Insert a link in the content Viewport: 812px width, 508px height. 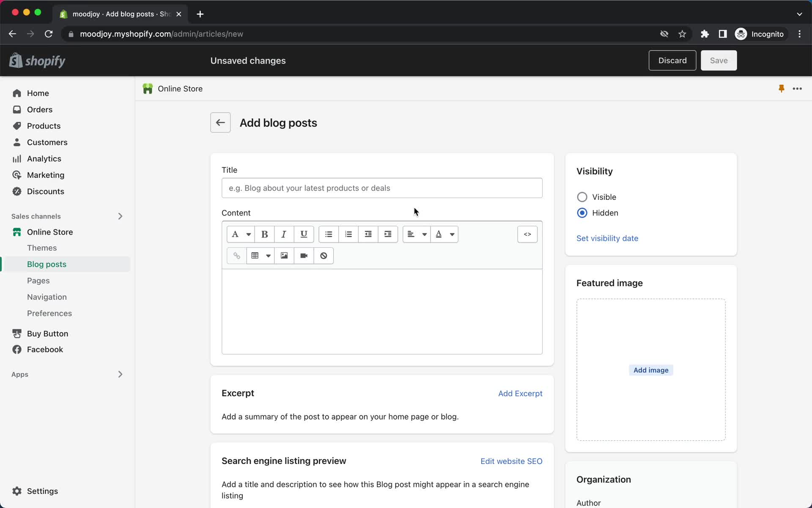[237, 256]
